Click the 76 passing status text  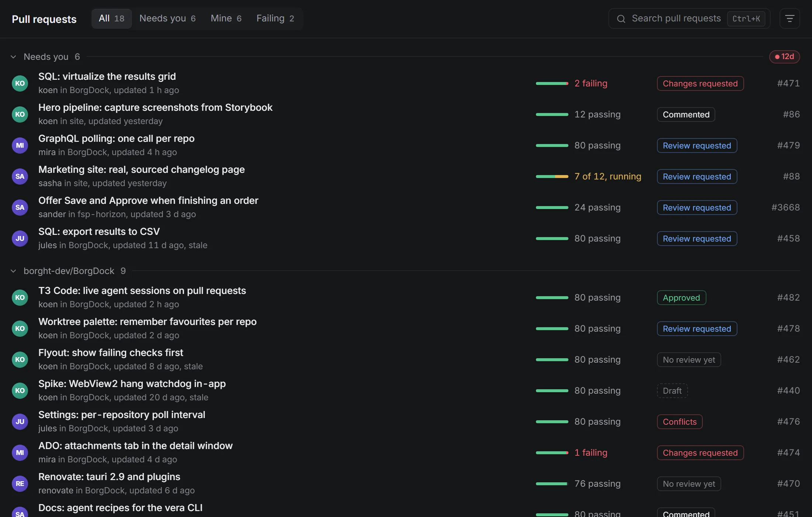pos(598,484)
